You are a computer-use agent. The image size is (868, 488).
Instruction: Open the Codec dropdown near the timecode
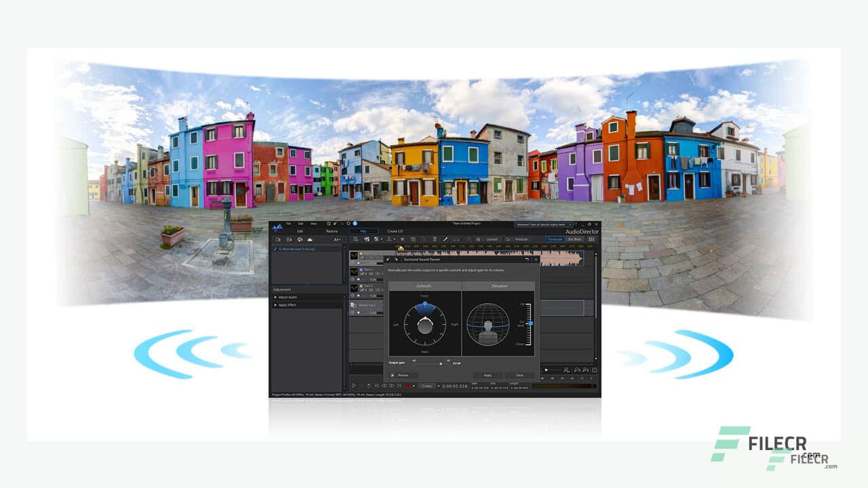click(x=428, y=386)
